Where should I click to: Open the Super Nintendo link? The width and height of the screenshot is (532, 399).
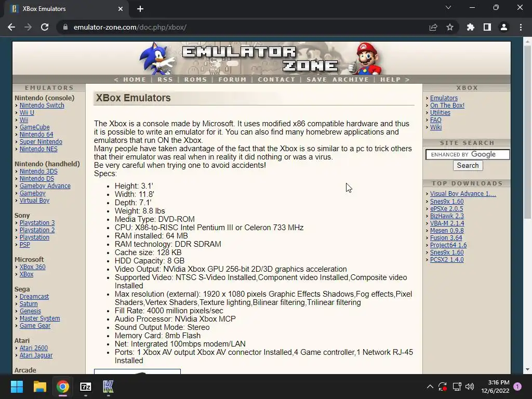(x=41, y=142)
